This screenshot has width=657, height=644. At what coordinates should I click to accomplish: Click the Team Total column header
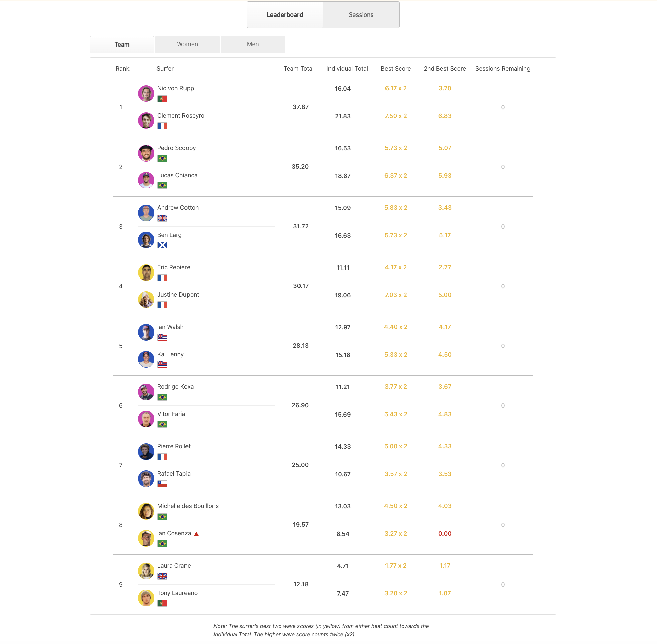[299, 69]
